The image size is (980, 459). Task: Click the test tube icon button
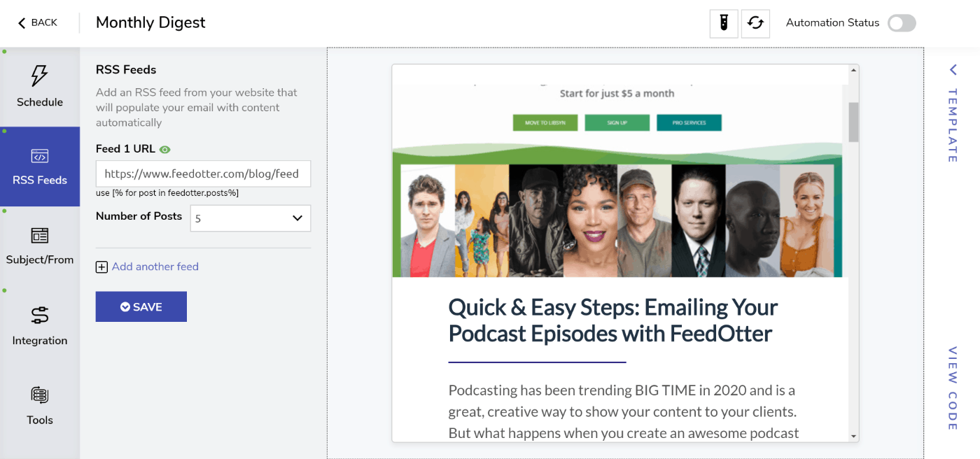coord(724,23)
